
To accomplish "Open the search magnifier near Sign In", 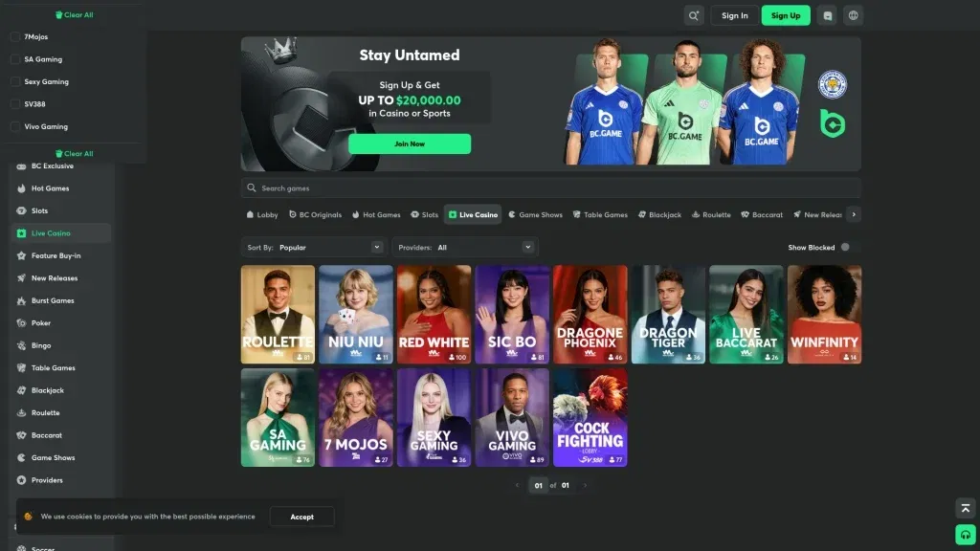I will [694, 15].
